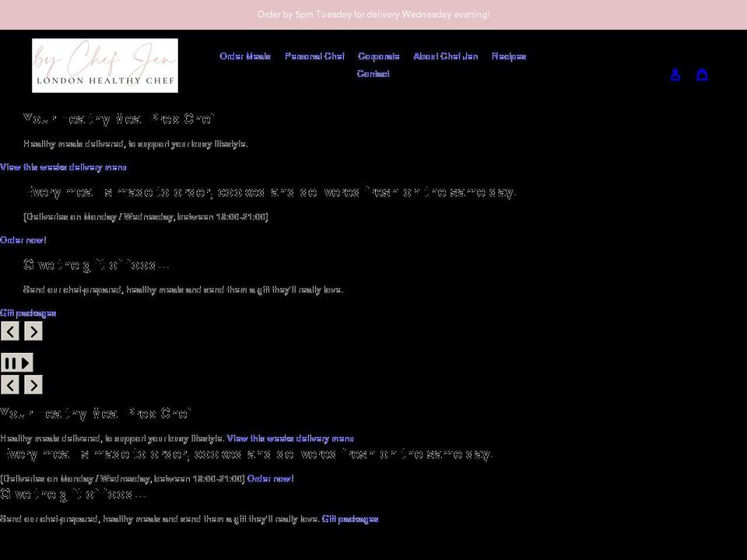747x560 pixels.
Task: Click upper 'Every meal is made to order' heading
Action: [x=270, y=192]
